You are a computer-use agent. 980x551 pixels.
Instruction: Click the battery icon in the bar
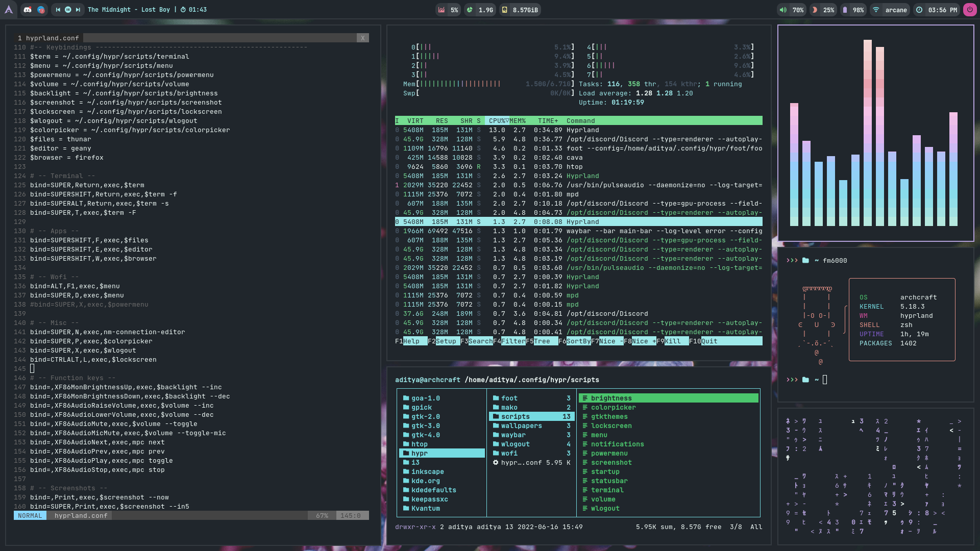click(845, 10)
